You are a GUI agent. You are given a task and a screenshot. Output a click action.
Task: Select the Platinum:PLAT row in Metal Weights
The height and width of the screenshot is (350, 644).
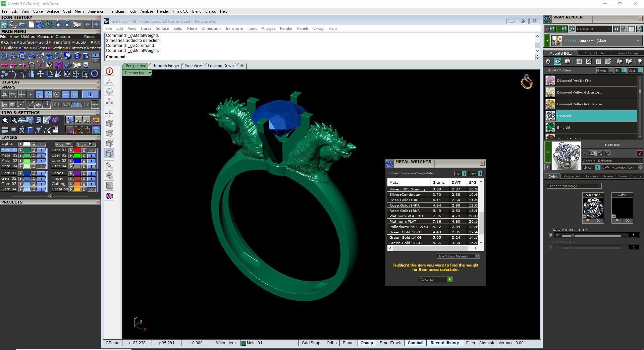(433, 221)
